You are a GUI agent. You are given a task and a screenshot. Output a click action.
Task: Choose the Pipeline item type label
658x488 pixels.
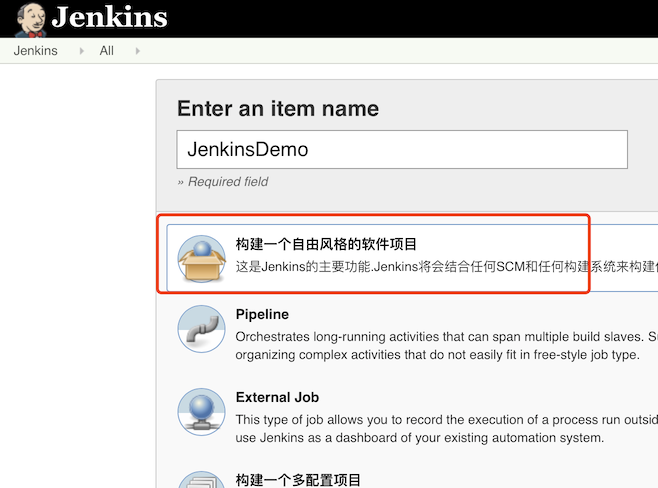click(x=262, y=315)
